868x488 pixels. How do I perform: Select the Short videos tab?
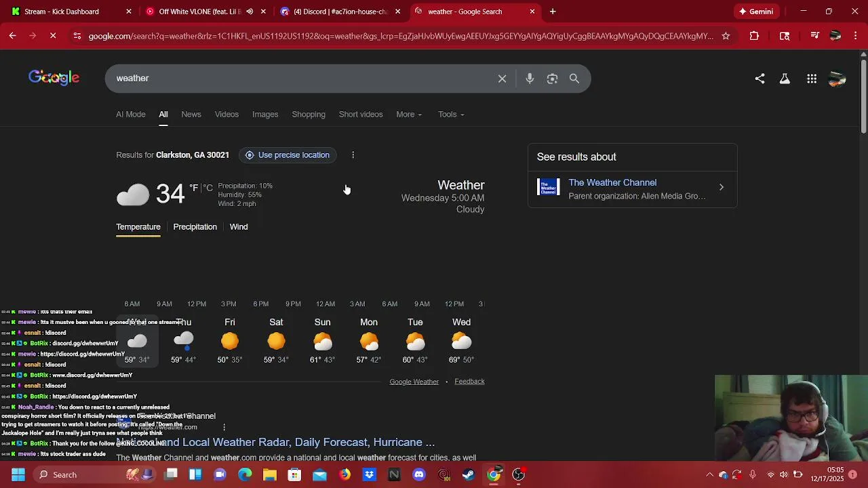pos(361,115)
